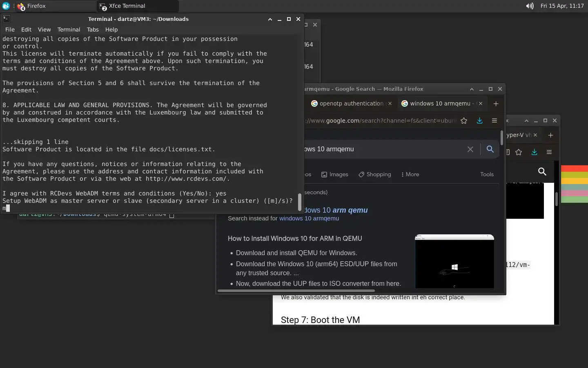Toggle reader view in back Firefox window
This screenshot has width=588, height=368.
coord(508,152)
